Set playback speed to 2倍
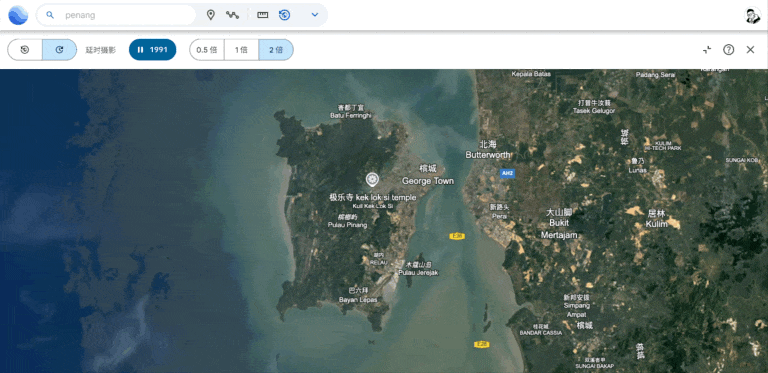This screenshot has width=768, height=373. click(276, 49)
